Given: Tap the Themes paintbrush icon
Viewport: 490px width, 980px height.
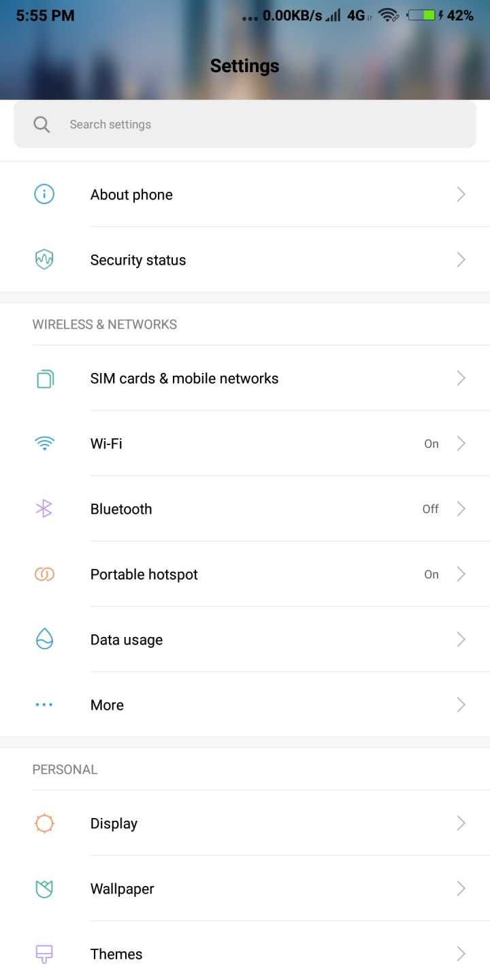Looking at the screenshot, I should [44, 954].
